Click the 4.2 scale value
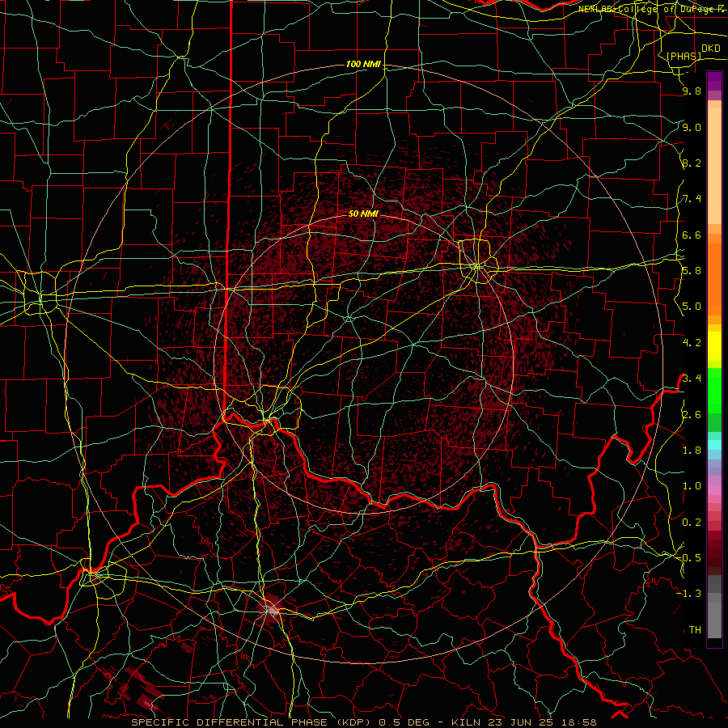 click(x=692, y=343)
